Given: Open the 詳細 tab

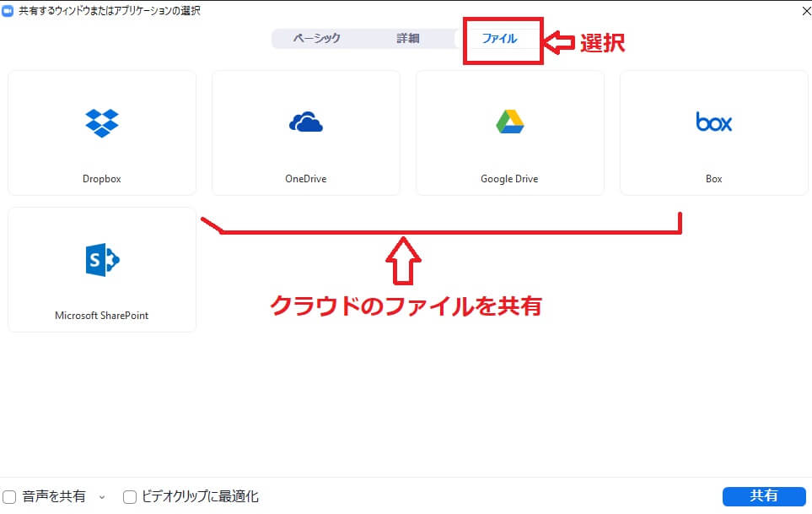Looking at the screenshot, I should [x=408, y=39].
